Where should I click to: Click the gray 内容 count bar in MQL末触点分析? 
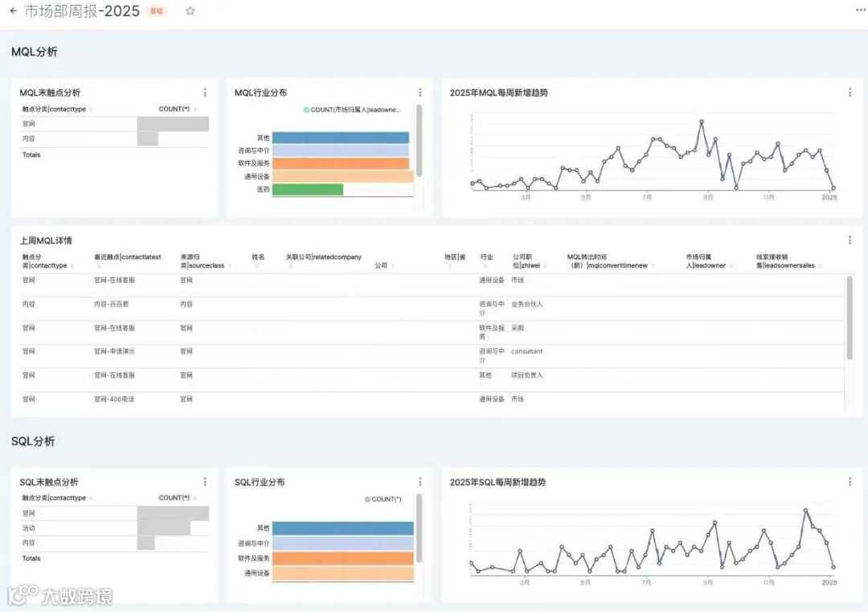tap(148, 138)
